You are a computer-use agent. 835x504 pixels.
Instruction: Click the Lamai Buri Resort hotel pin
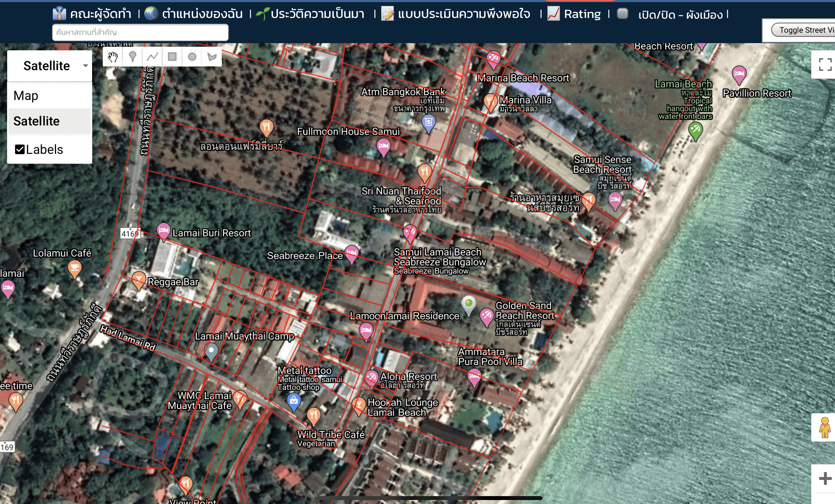click(163, 231)
